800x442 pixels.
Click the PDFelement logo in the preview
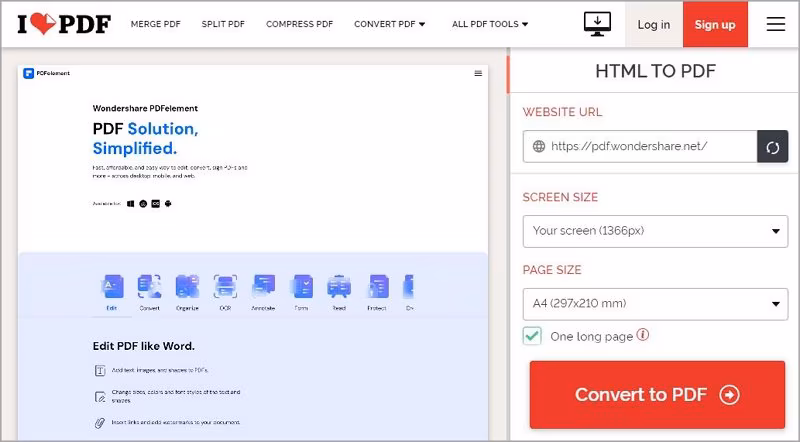tap(46, 73)
